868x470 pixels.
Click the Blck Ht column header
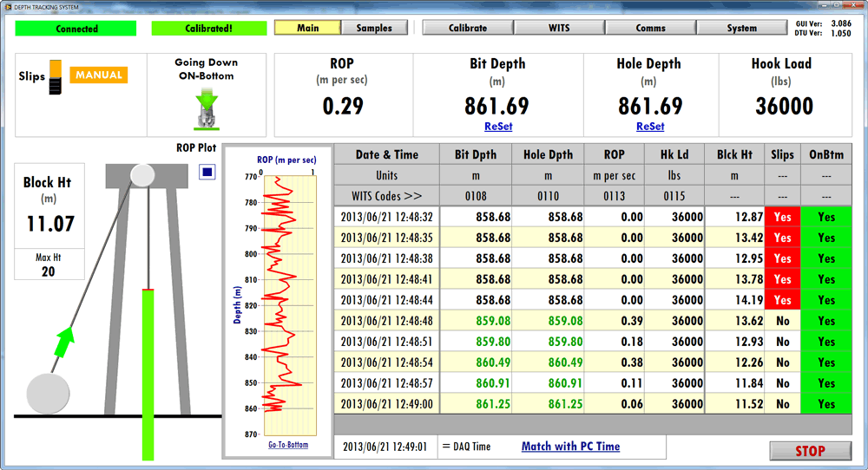click(x=734, y=154)
